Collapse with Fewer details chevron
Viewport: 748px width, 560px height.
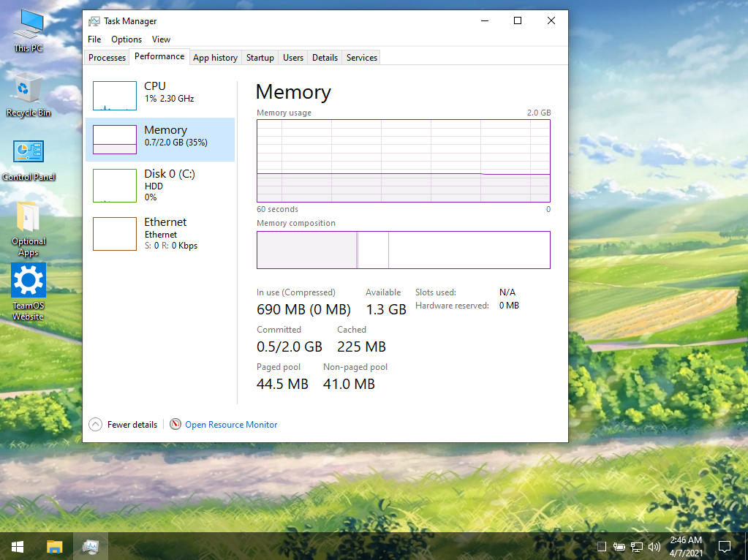click(x=95, y=425)
